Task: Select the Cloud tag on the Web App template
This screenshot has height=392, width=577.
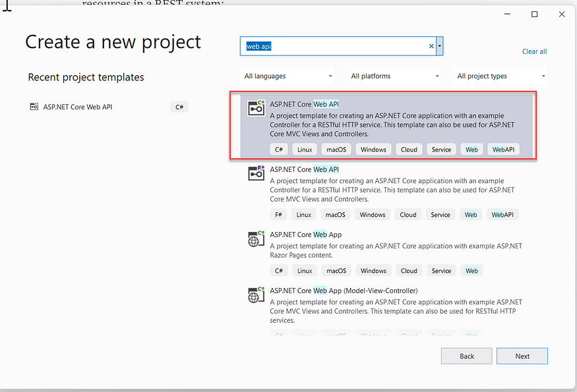Action: click(409, 270)
